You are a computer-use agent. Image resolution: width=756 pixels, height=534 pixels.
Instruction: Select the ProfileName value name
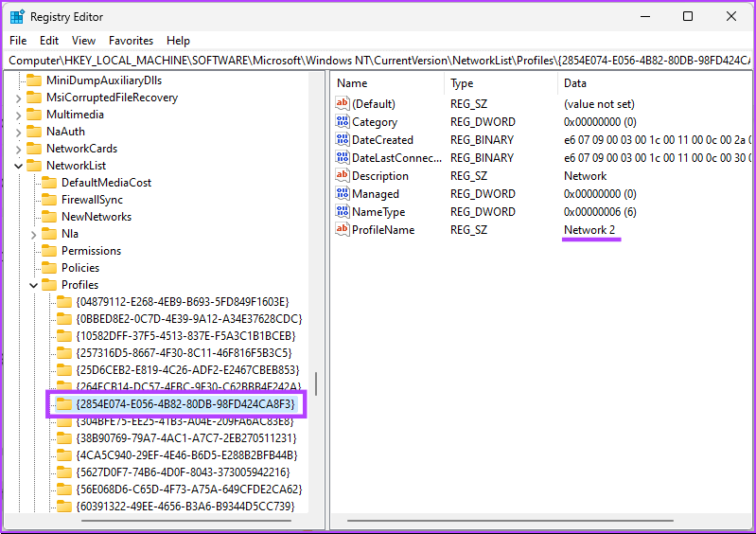point(383,230)
